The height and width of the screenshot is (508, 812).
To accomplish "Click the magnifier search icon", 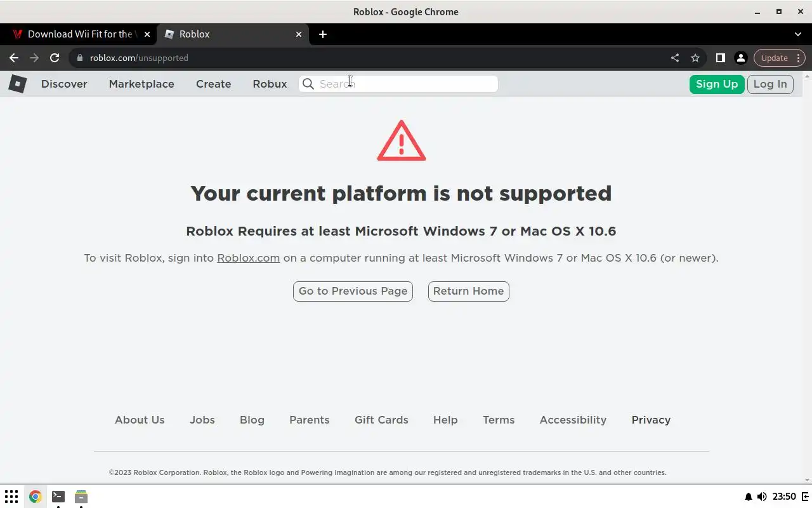I will [x=308, y=84].
